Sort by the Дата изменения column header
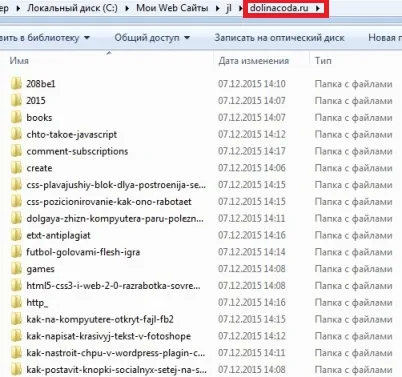Image resolution: width=402 pixels, height=377 pixels. 254,61
